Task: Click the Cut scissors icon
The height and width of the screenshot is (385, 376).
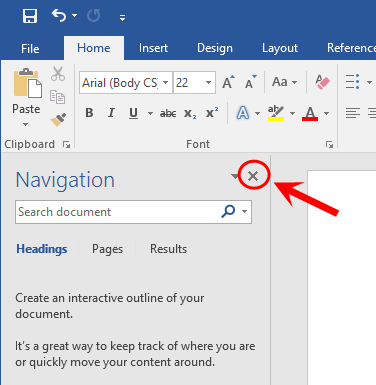Action: (58, 74)
